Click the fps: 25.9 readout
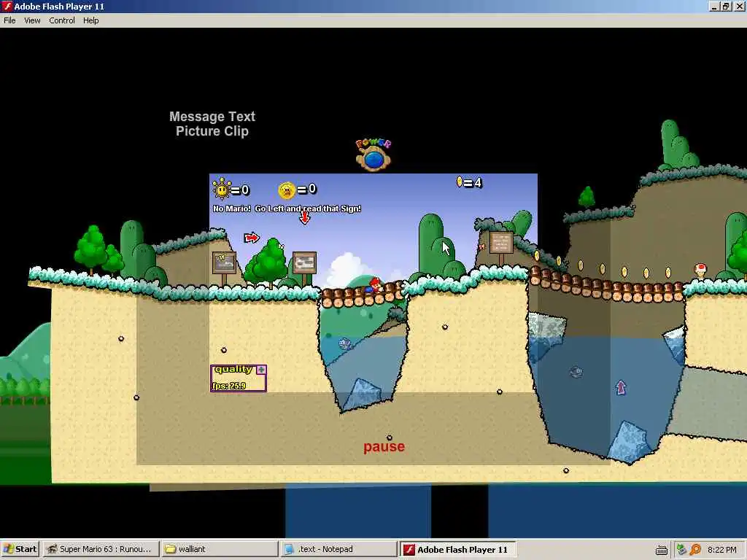747x560 pixels. 229,386
